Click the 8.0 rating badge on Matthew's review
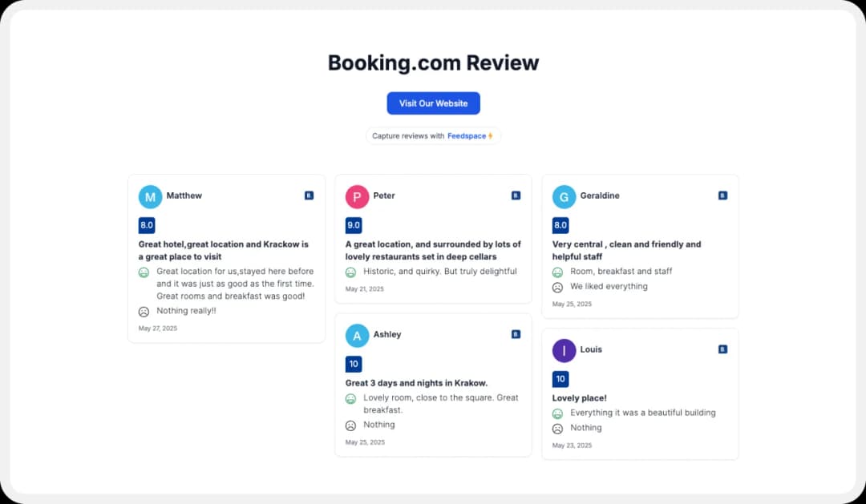Viewport: 866px width, 504px height. coord(147,225)
